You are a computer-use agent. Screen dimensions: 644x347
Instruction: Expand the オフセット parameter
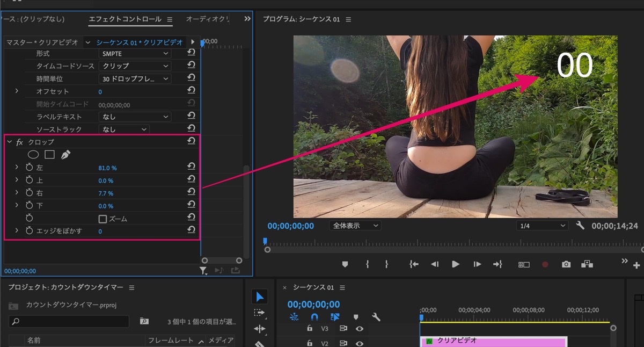coord(17,91)
